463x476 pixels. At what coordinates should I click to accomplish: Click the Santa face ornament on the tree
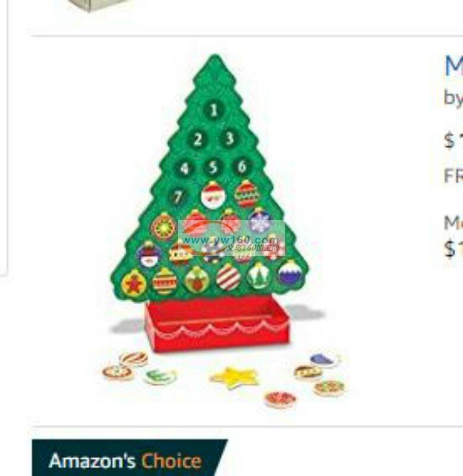213,196
